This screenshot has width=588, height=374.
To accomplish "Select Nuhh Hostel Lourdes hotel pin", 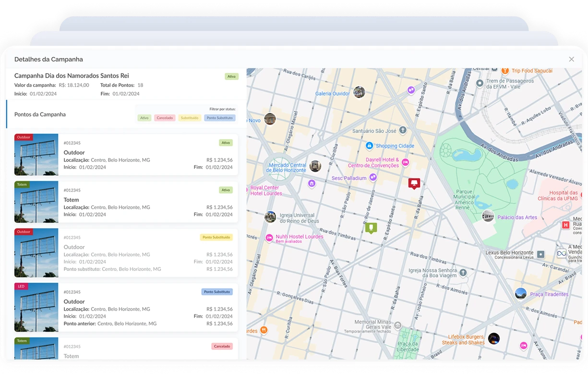I will click(269, 238).
